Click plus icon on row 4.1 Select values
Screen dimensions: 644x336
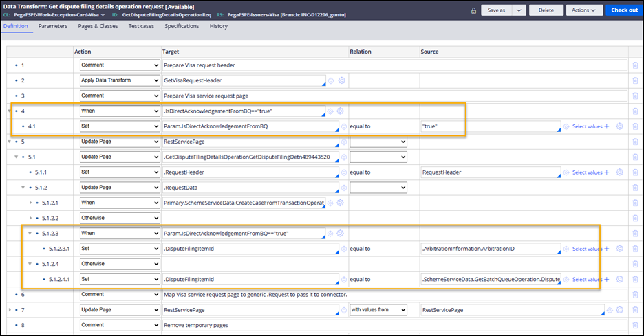(x=607, y=126)
